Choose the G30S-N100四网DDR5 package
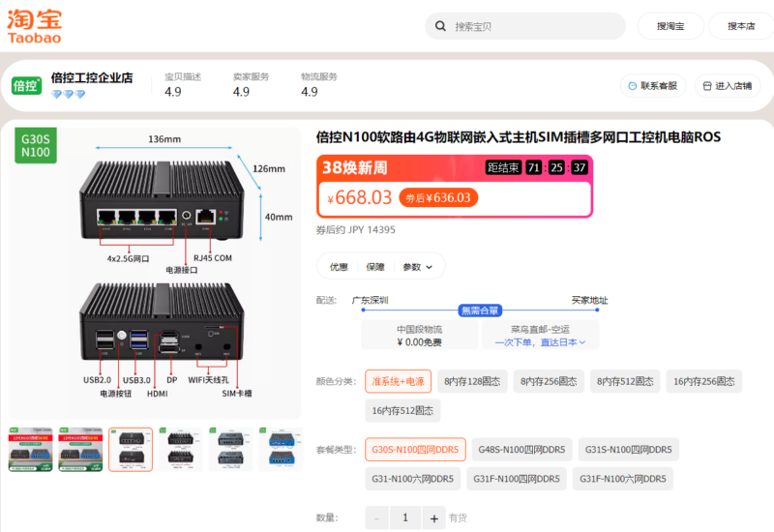This screenshot has width=774, height=532. click(x=415, y=450)
